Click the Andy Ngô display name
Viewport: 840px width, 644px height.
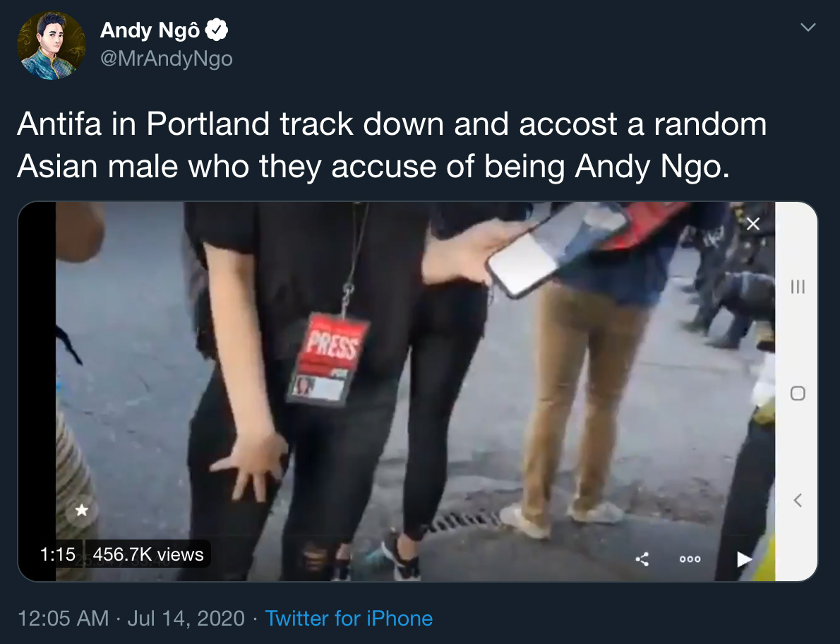[150, 30]
